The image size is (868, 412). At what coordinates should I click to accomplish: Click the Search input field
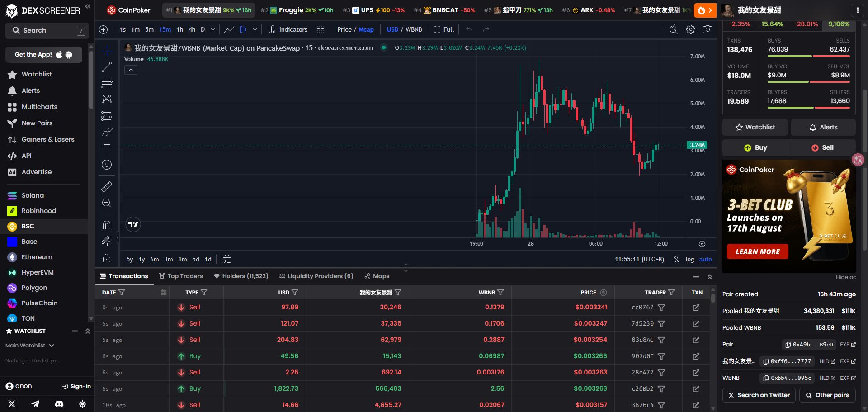point(46,30)
